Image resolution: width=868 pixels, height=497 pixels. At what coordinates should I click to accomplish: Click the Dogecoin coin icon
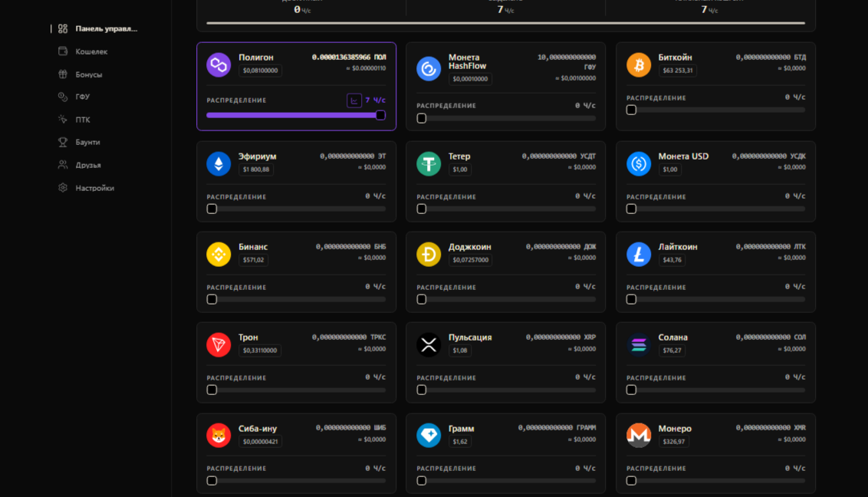click(x=429, y=255)
